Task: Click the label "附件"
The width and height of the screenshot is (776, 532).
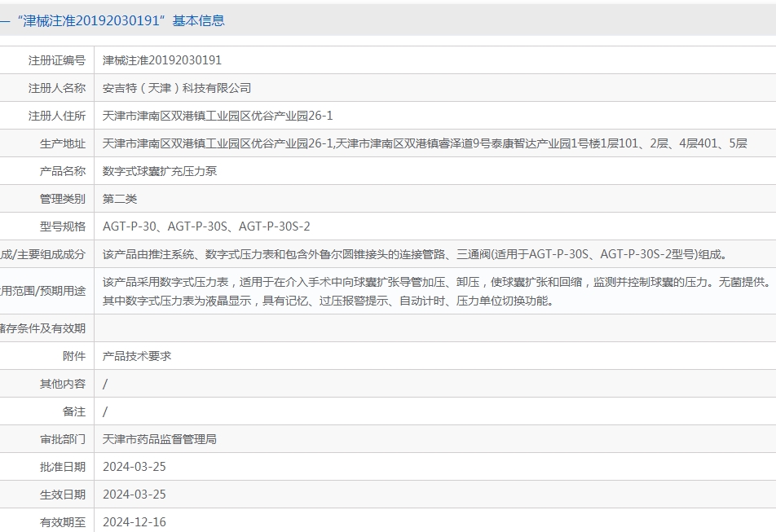Action: (74, 356)
